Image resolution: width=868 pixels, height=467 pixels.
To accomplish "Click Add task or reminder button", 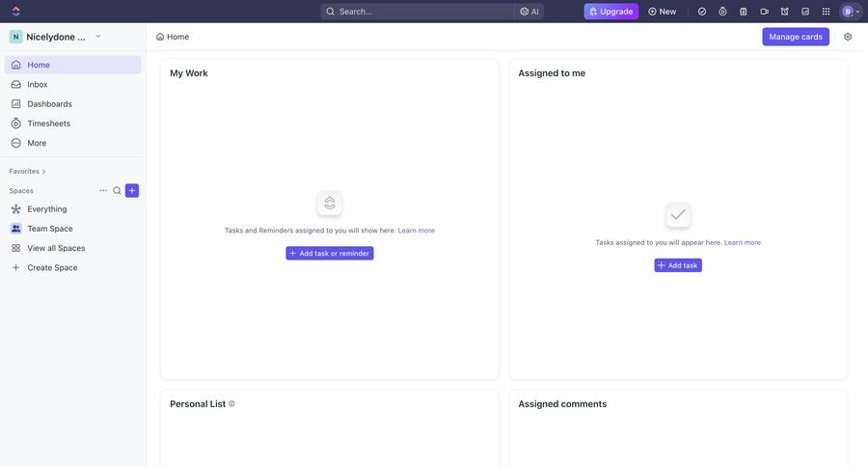I will [329, 254].
